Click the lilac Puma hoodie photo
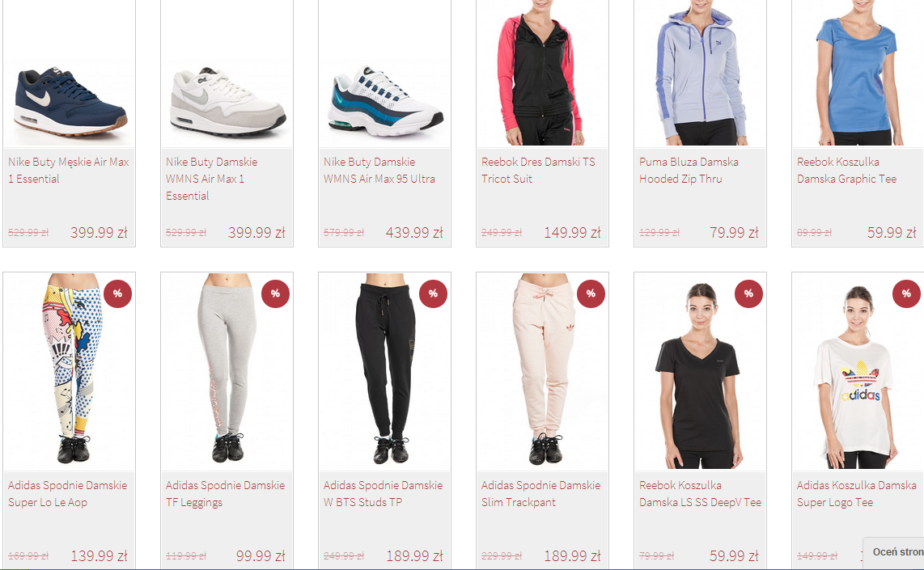The image size is (924, 570). click(700, 73)
